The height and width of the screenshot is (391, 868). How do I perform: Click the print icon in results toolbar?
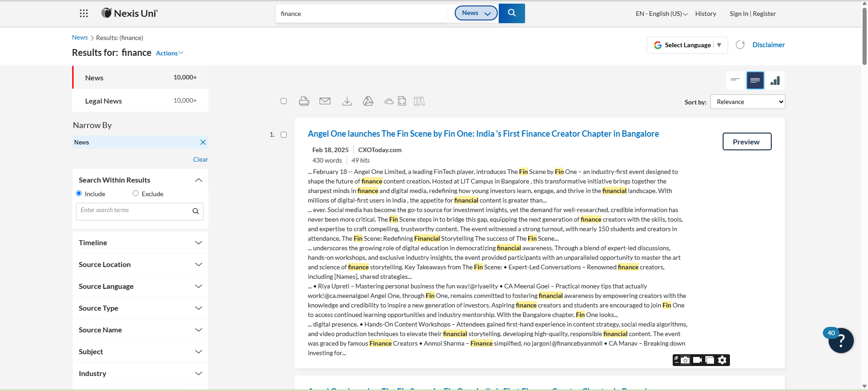(x=304, y=101)
